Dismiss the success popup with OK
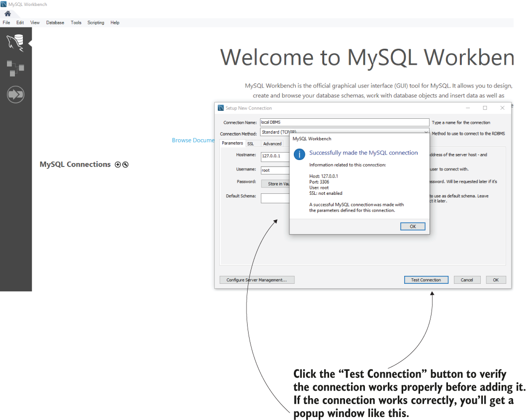This screenshot has height=420, width=526. pyautogui.click(x=413, y=226)
